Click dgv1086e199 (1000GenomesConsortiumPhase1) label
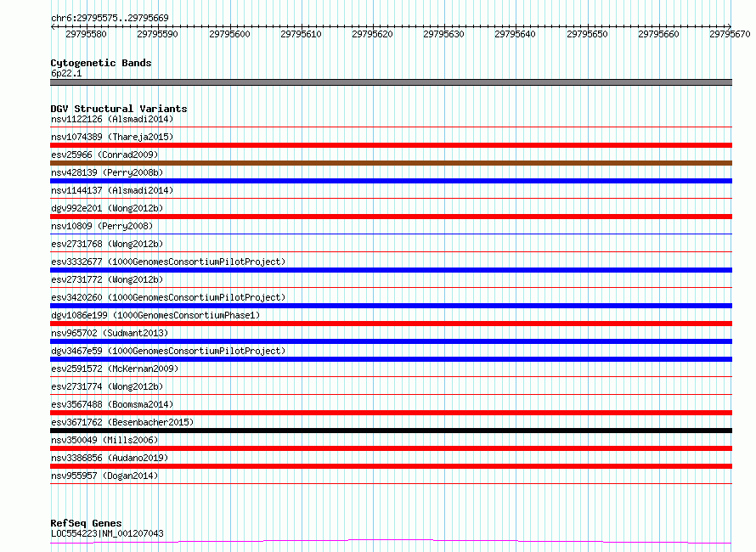The width and height of the screenshot is (756, 552). (155, 315)
